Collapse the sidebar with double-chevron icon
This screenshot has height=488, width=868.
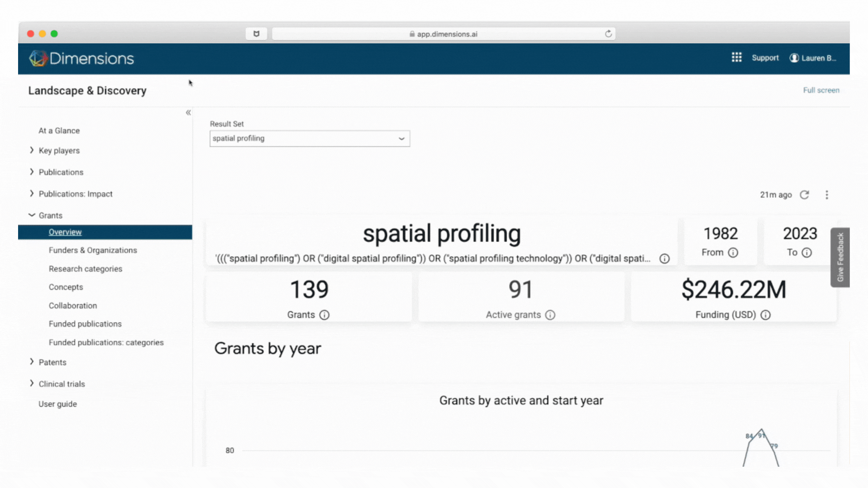pos(188,113)
